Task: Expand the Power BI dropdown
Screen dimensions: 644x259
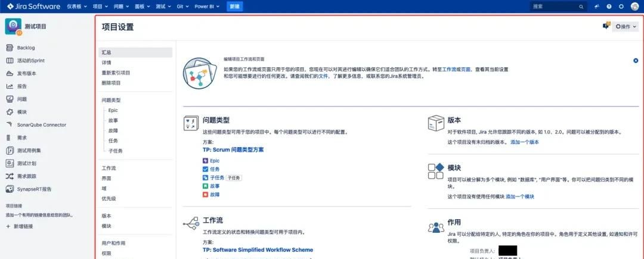Action: pos(207,7)
